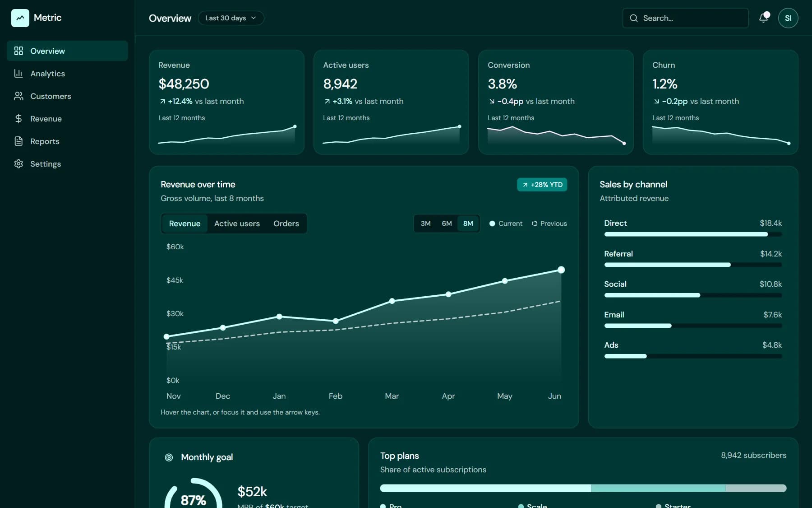This screenshot has width=812, height=508.
Task: Click the Referral channel progress bar
Action: point(693,265)
